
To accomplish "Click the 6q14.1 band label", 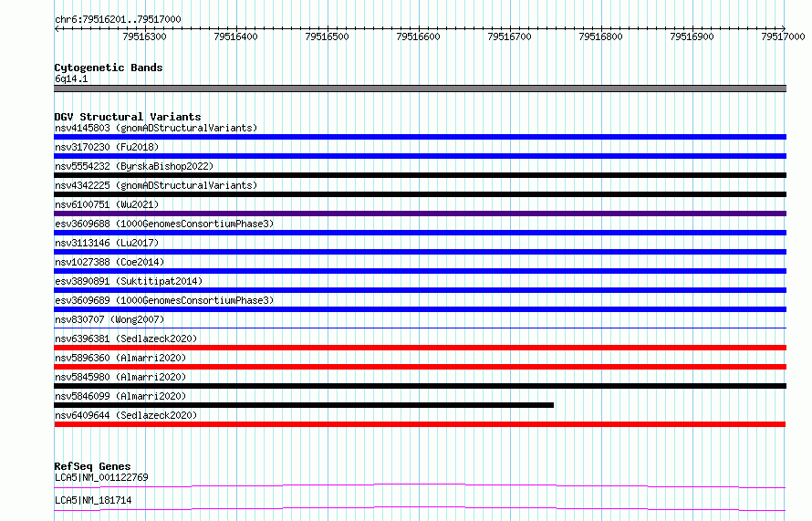I will (71, 78).
